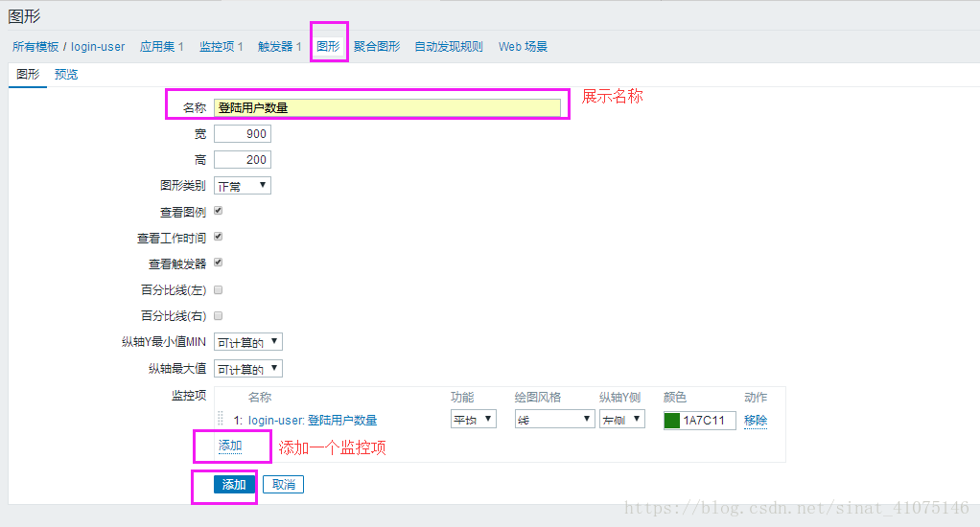The width and height of the screenshot is (980, 527).
Task: Open the 纵轴Y最小值MIN dropdown
Action: coord(248,342)
